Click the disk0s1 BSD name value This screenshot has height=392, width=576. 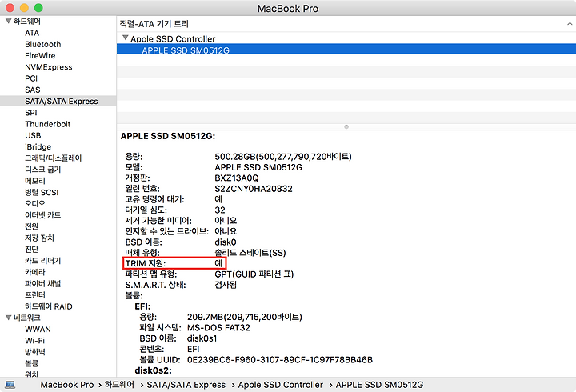coord(202,338)
